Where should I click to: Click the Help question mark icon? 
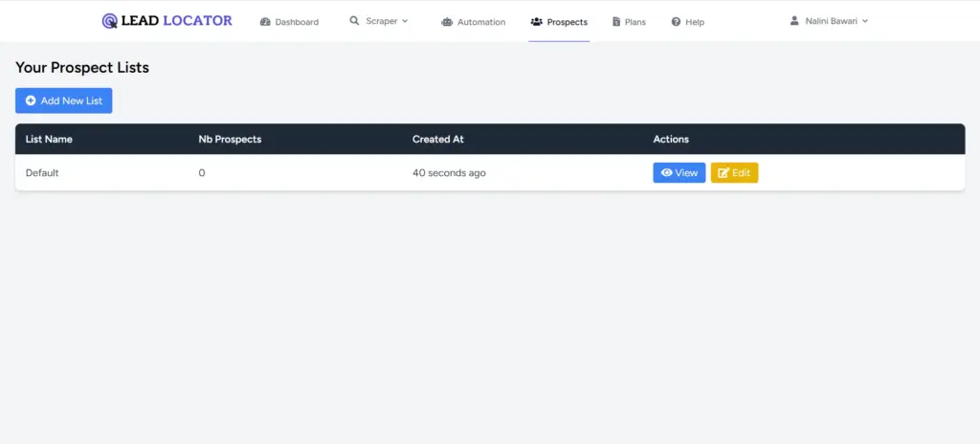(676, 22)
